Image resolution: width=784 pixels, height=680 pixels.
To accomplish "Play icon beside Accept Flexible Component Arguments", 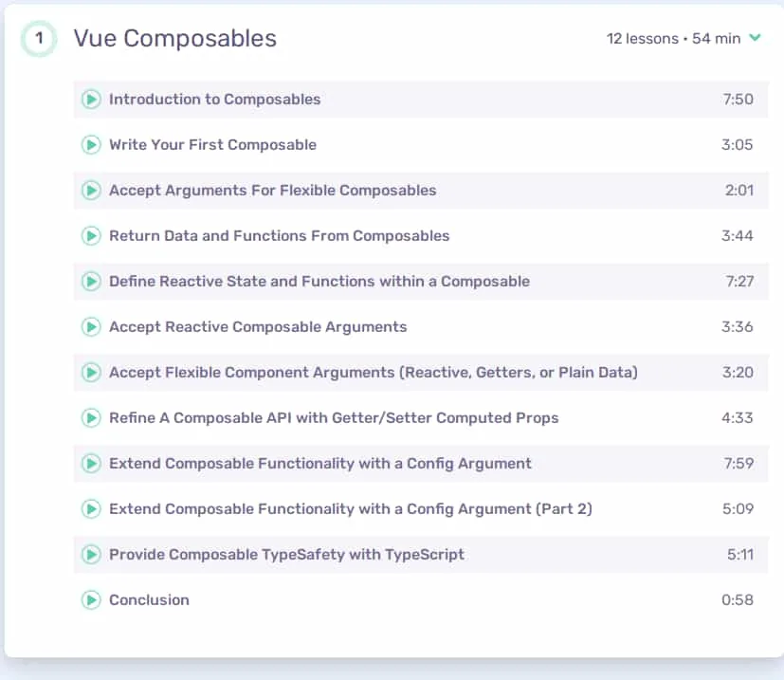I will [91, 373].
